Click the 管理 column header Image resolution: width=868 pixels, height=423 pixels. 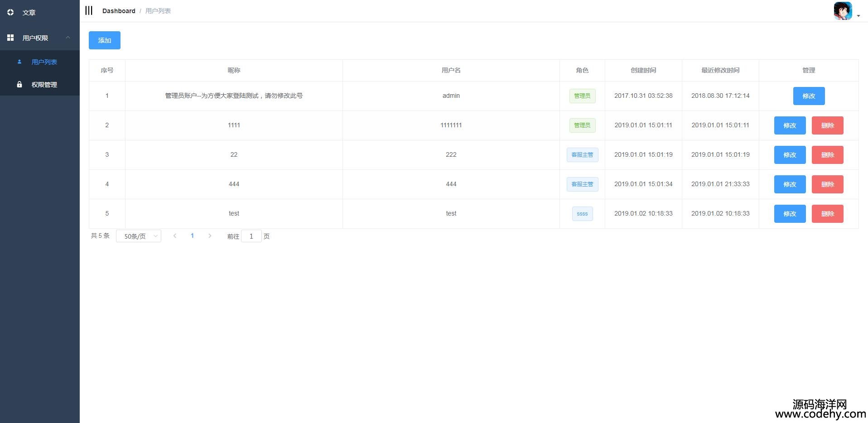[809, 70]
